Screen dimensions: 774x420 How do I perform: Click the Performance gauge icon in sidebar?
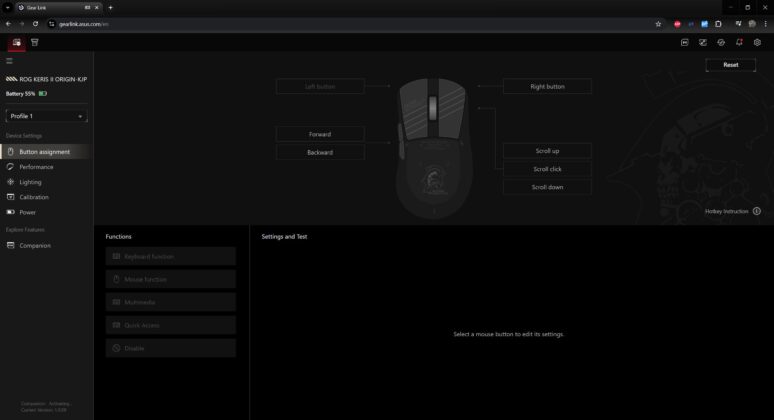point(10,167)
